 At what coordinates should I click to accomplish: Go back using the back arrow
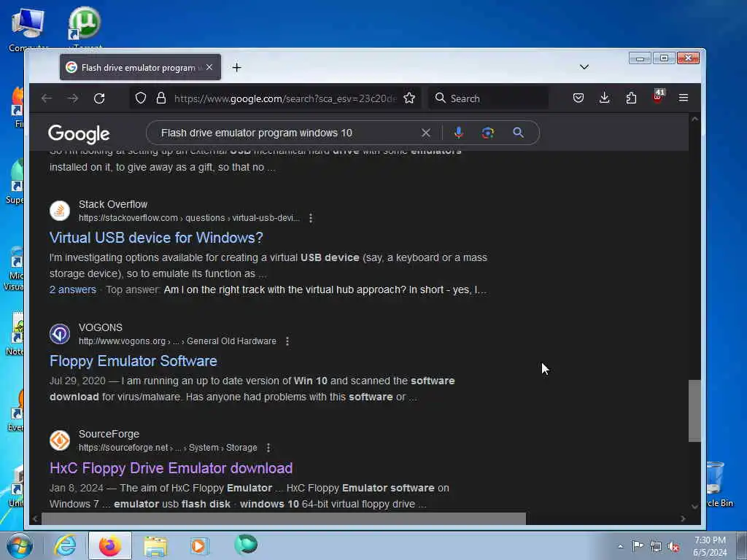point(47,98)
